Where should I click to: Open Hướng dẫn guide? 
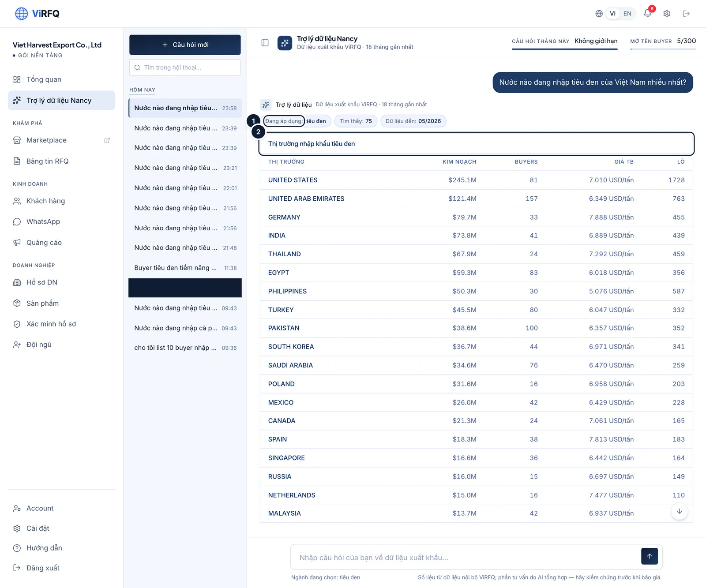[61, 548]
